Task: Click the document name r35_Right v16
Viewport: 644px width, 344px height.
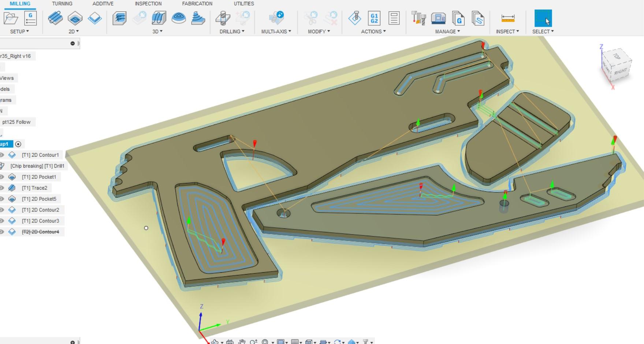Action: 15,56
